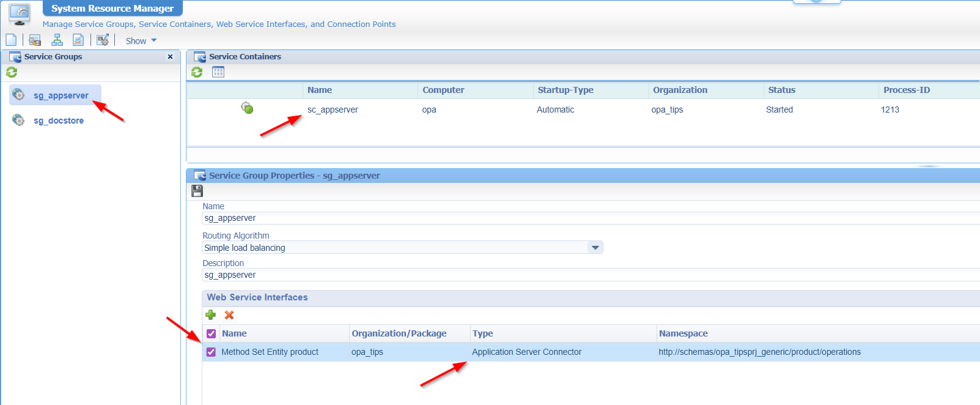Click the chart report toolbar icon

coord(78,40)
